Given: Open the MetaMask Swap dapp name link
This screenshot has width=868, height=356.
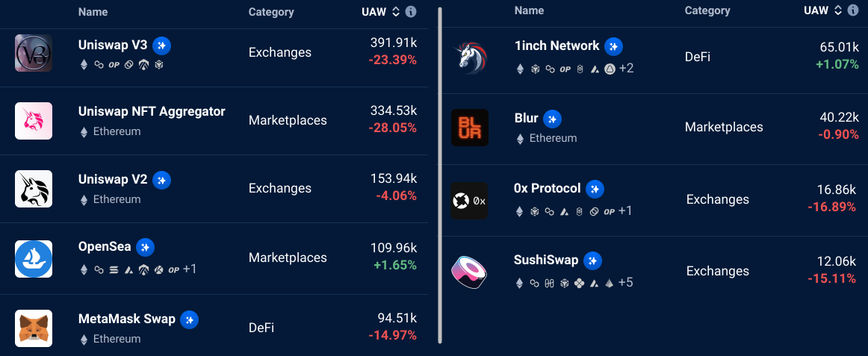Looking at the screenshot, I should click(127, 319).
